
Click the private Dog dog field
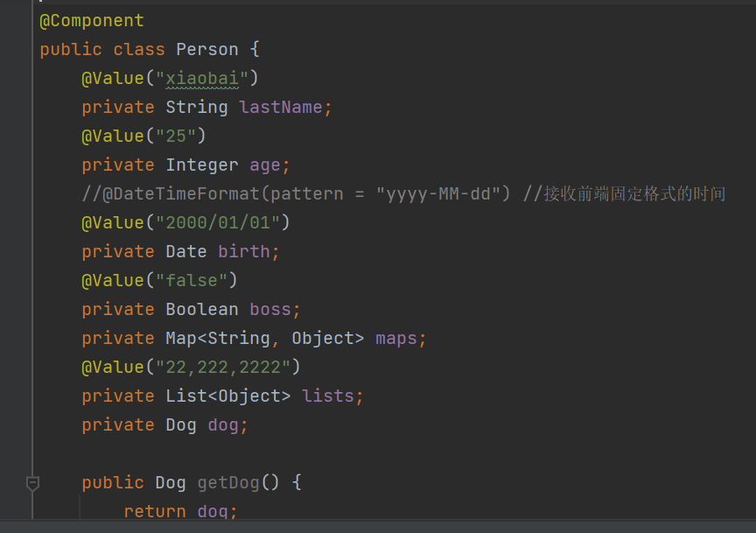(x=164, y=425)
